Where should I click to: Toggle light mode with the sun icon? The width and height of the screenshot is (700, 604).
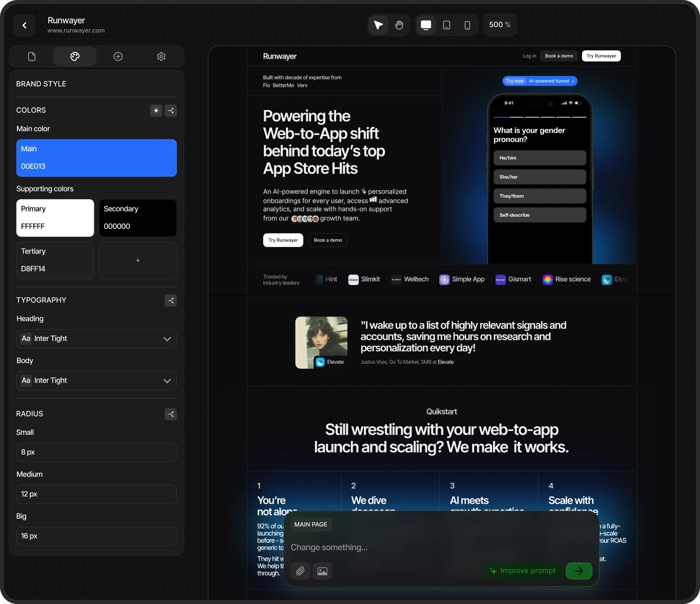pos(156,110)
